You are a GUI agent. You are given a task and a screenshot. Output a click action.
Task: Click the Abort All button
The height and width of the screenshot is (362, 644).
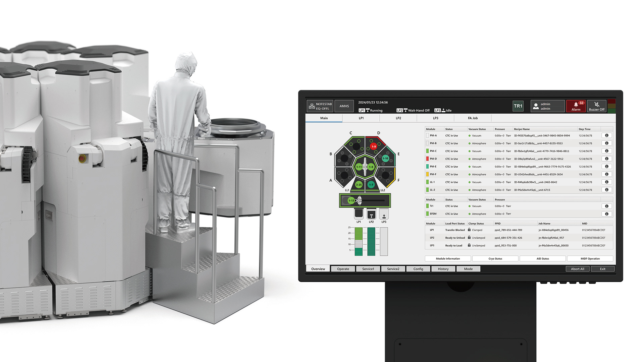click(578, 269)
